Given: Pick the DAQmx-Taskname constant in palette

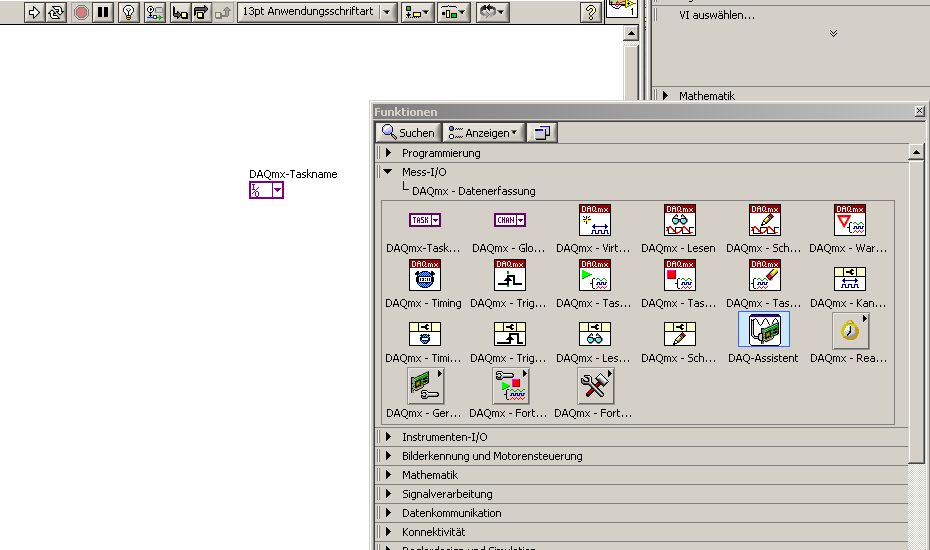Looking at the screenshot, I should coord(424,220).
